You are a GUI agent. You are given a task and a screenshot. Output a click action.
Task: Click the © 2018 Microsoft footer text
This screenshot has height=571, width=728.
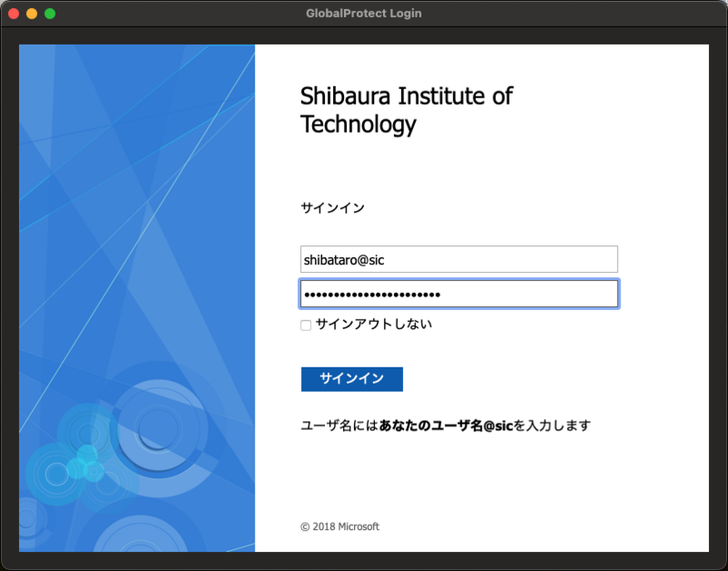pyautogui.click(x=339, y=526)
